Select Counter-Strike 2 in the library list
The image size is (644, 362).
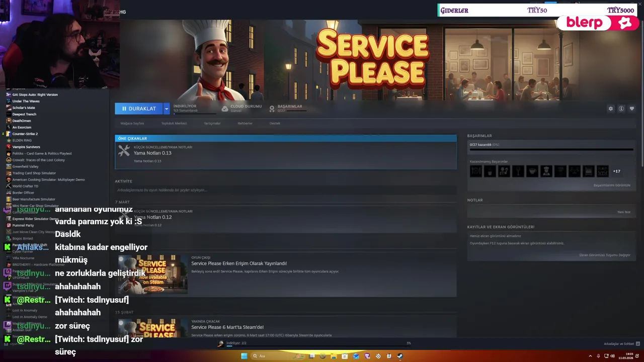pos(25,134)
